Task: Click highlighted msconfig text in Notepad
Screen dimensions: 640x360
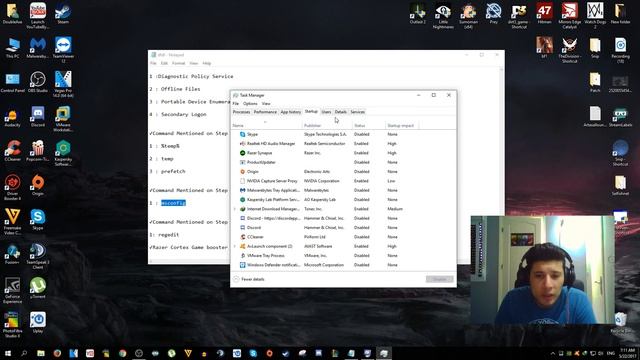Action: (x=173, y=203)
